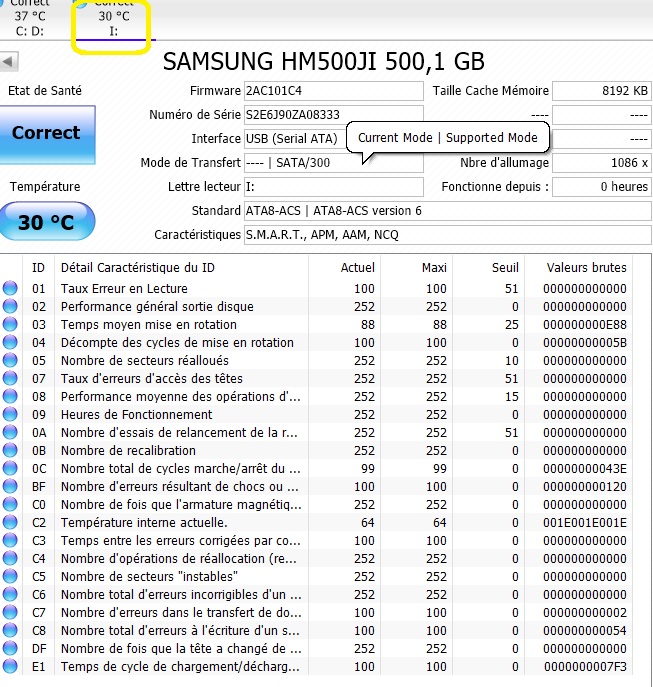Click the previous disk arrow button
The width and height of the screenshot is (653, 687).
[x=9, y=61]
